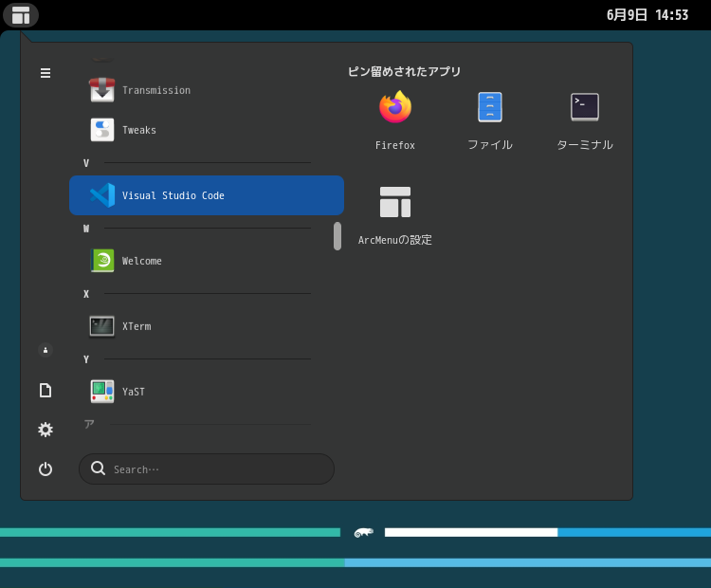Click the V section header
This screenshot has width=711, height=588.
[86, 163]
